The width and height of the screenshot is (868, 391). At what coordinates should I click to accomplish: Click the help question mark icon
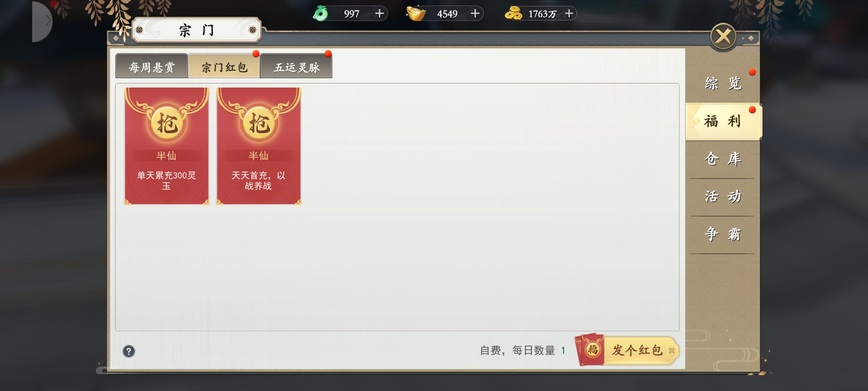pos(129,351)
